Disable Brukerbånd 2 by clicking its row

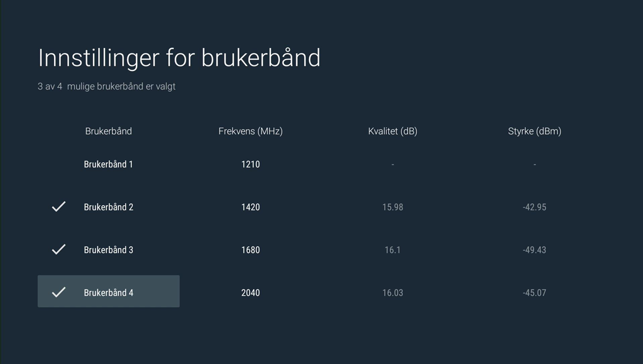(108, 207)
